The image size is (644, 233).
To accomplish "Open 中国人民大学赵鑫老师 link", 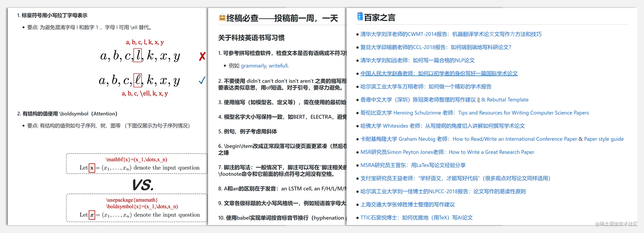I will 439,73.
